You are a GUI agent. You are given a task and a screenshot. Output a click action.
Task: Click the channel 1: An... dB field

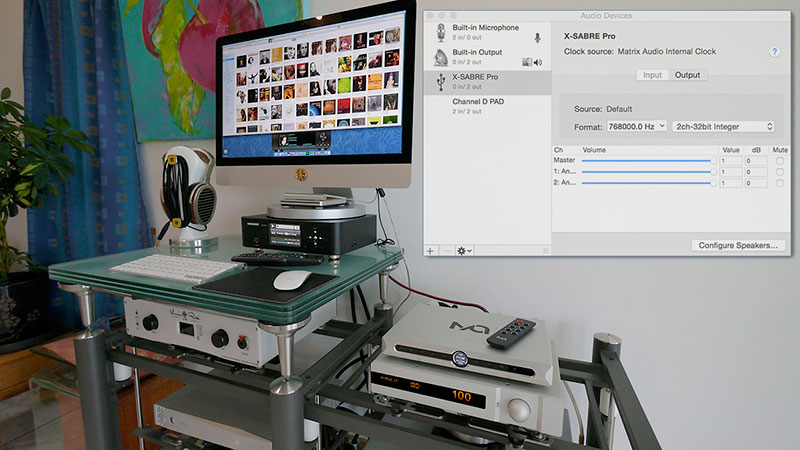coord(756,171)
